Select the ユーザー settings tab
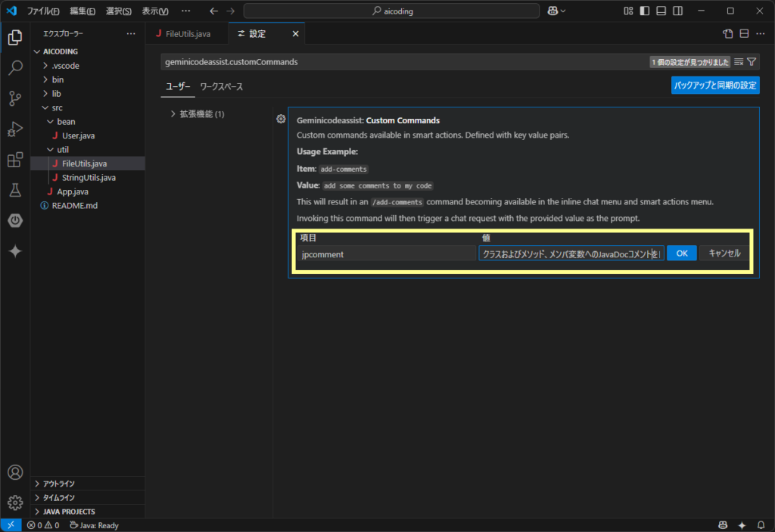Viewport: 775px width, 532px height. [178, 86]
